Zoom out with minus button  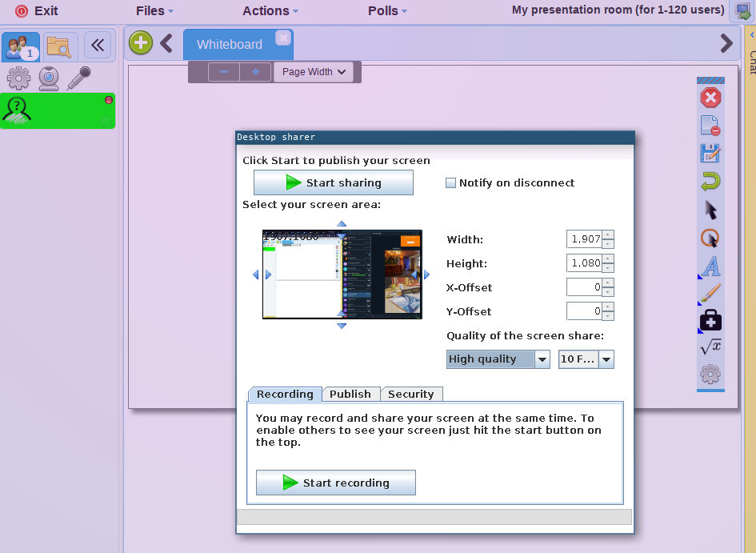[224, 72]
